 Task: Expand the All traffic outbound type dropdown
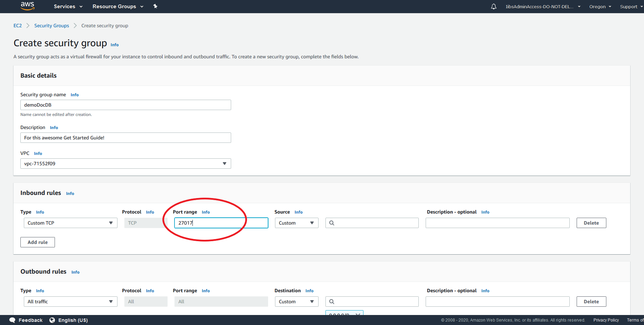pyautogui.click(x=111, y=301)
